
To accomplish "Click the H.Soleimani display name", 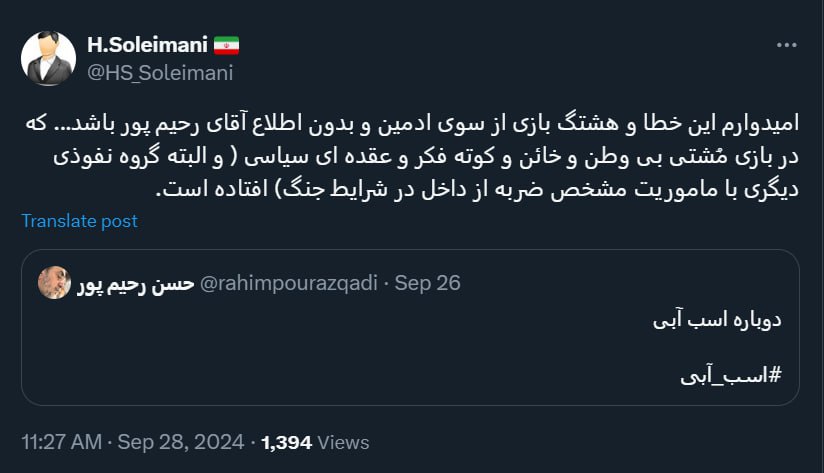I will [x=147, y=45].
